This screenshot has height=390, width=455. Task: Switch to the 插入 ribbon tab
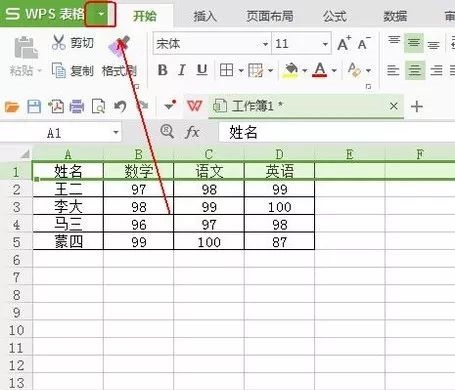205,16
